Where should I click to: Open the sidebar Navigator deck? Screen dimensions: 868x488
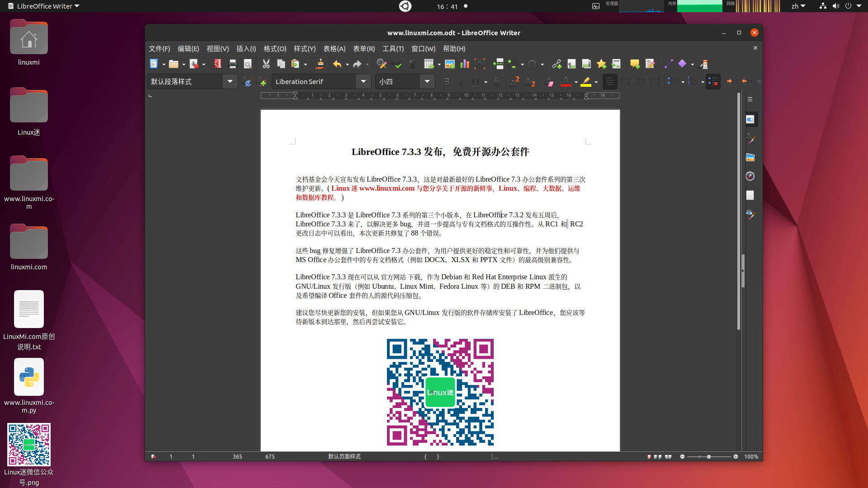pyautogui.click(x=750, y=176)
